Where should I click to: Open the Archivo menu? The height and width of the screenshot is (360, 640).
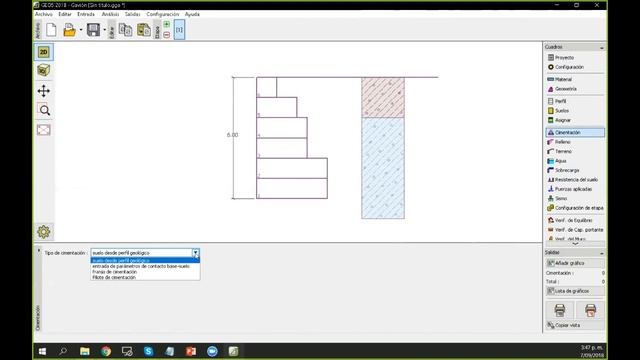44,14
